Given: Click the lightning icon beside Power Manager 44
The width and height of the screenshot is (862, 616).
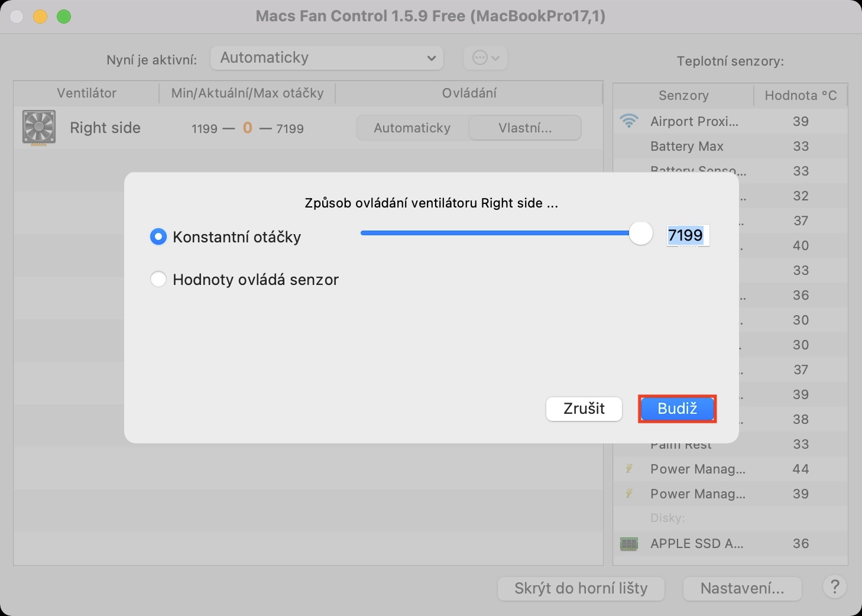Looking at the screenshot, I should pyautogui.click(x=629, y=469).
